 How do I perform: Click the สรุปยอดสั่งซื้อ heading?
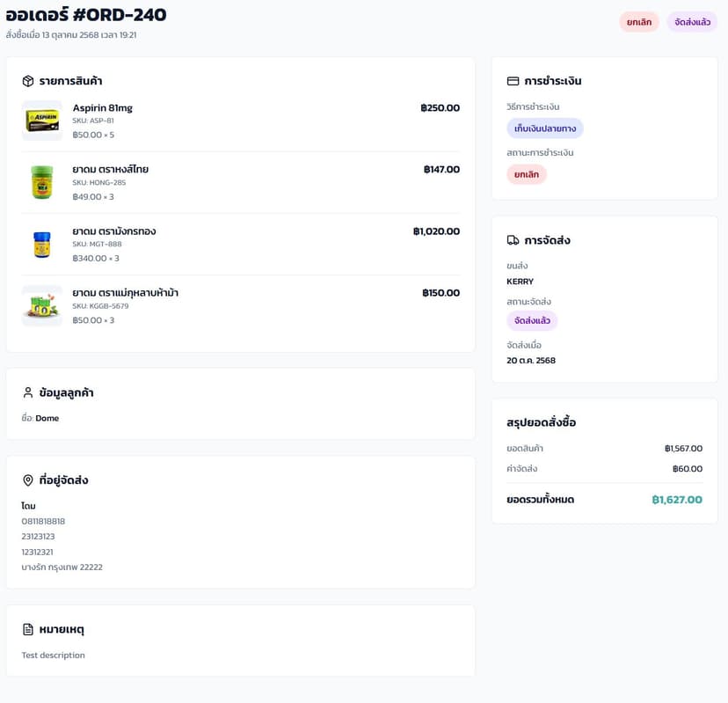(x=542, y=422)
